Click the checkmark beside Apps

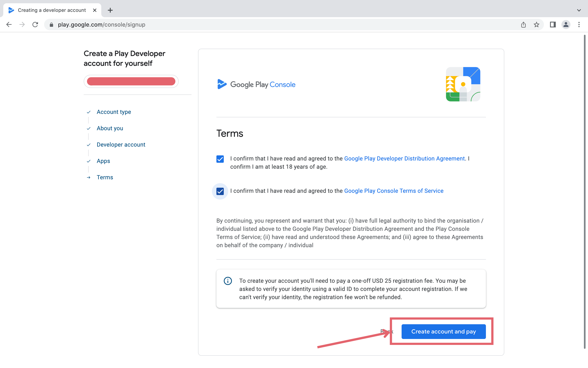coord(89,161)
